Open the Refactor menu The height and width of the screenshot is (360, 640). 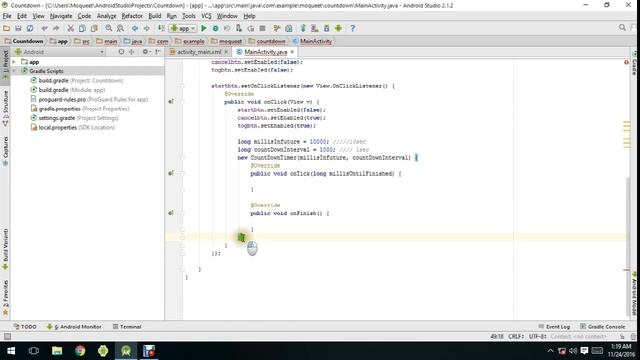click(x=132, y=16)
